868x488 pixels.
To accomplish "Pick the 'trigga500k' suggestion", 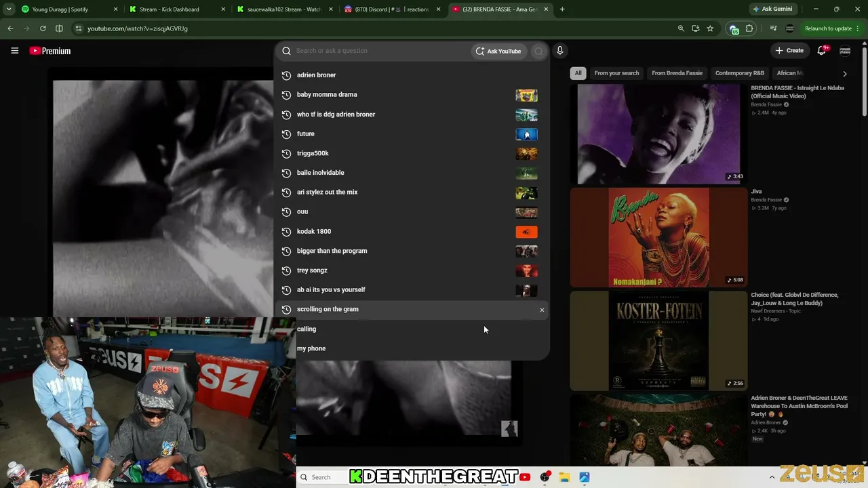I will click(x=411, y=153).
